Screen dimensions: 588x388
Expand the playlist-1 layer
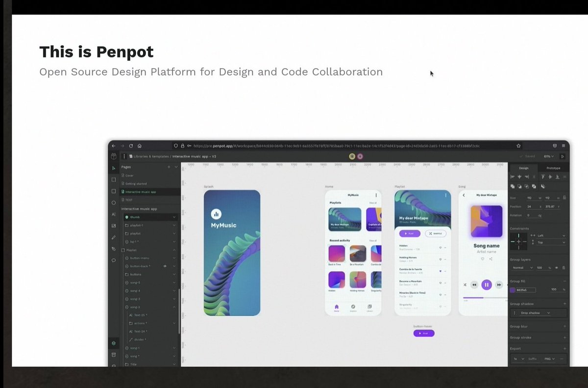coord(174,225)
